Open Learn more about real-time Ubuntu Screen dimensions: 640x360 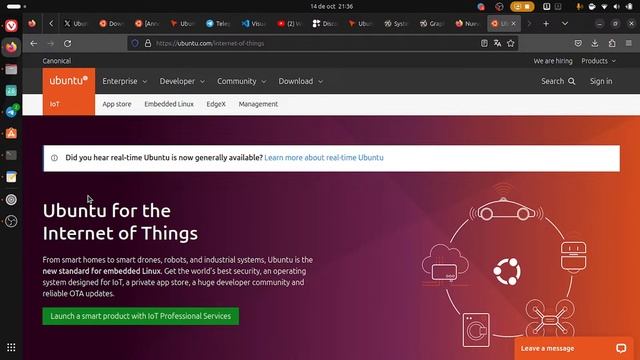coord(324,158)
